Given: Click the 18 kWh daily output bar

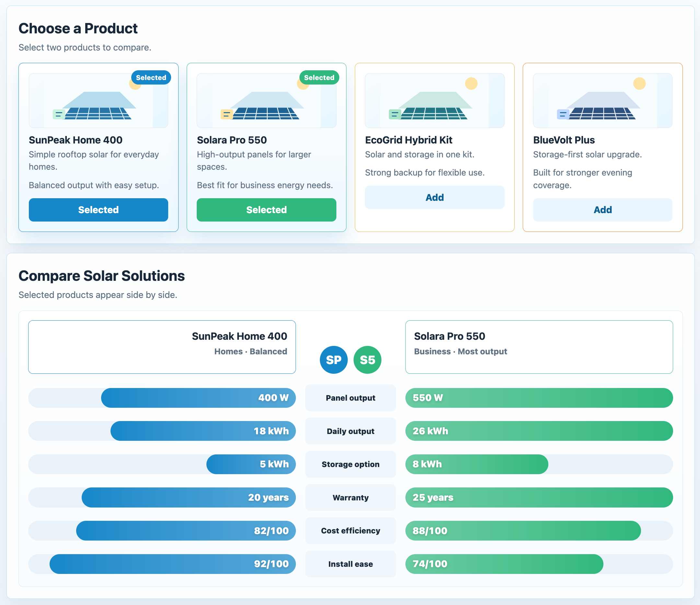Looking at the screenshot, I should tap(203, 431).
